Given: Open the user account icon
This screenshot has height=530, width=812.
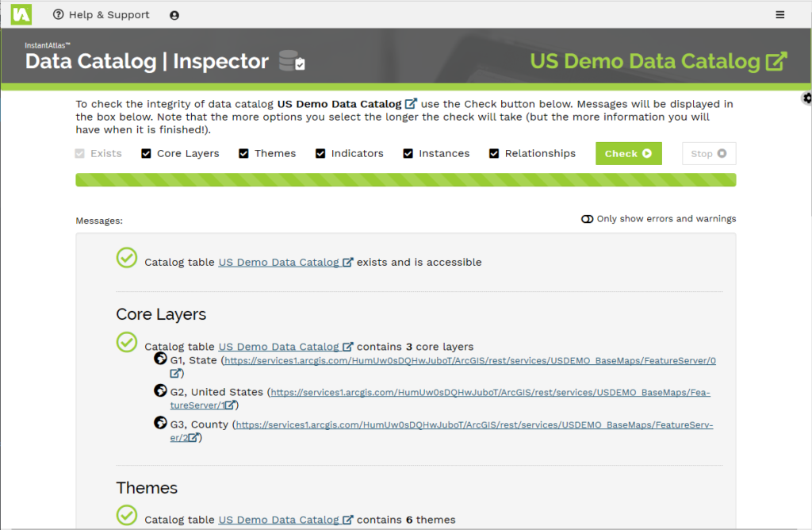Looking at the screenshot, I should [x=174, y=16].
